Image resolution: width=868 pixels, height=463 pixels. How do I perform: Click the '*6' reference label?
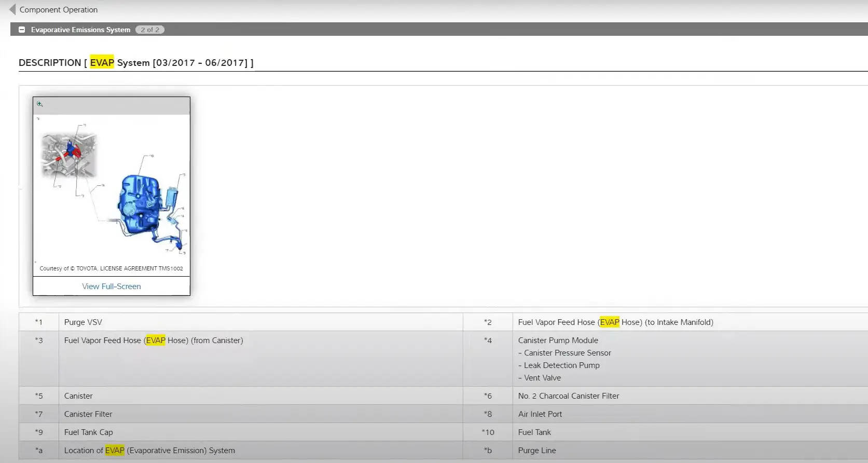488,396
